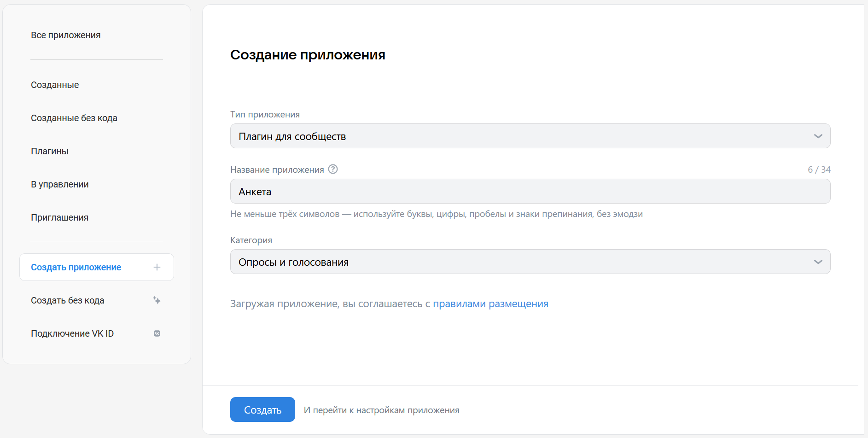Image resolution: width=868 pixels, height=438 pixels.
Task: Select Созданные in the sidebar
Action: pos(55,85)
